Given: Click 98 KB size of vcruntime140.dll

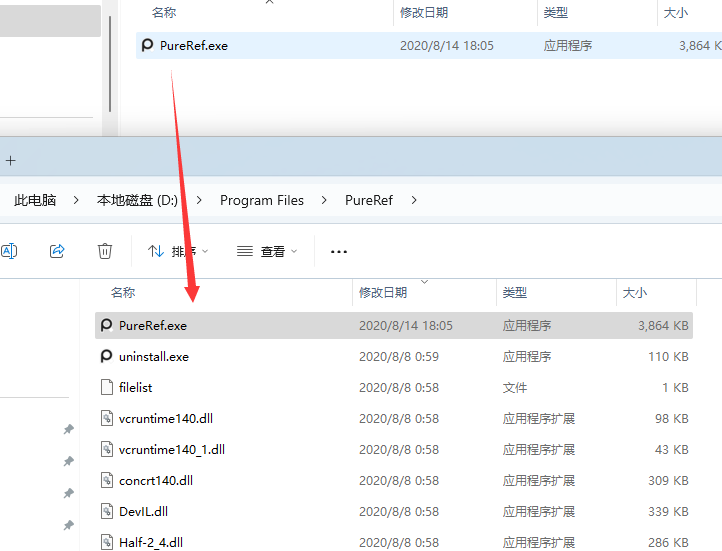Looking at the screenshot, I should 672,418.
